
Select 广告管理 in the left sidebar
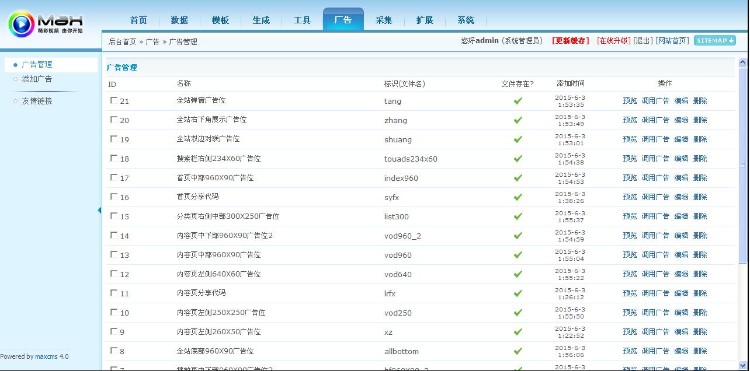coord(37,65)
